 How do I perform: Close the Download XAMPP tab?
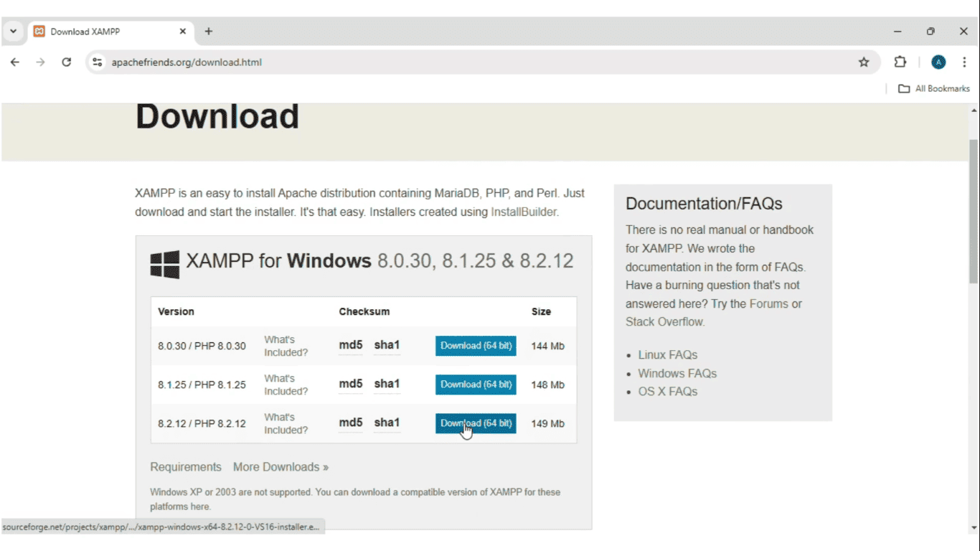[x=182, y=32]
